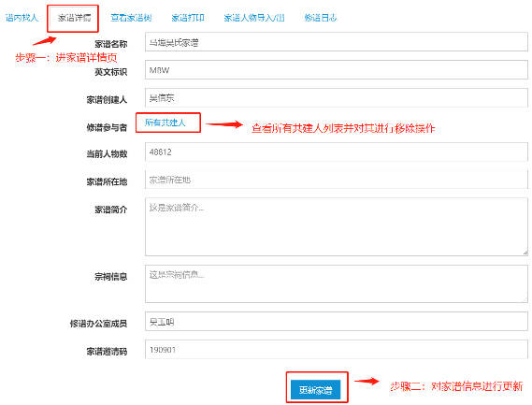Select the 家谱创建人 input field

coord(337,98)
